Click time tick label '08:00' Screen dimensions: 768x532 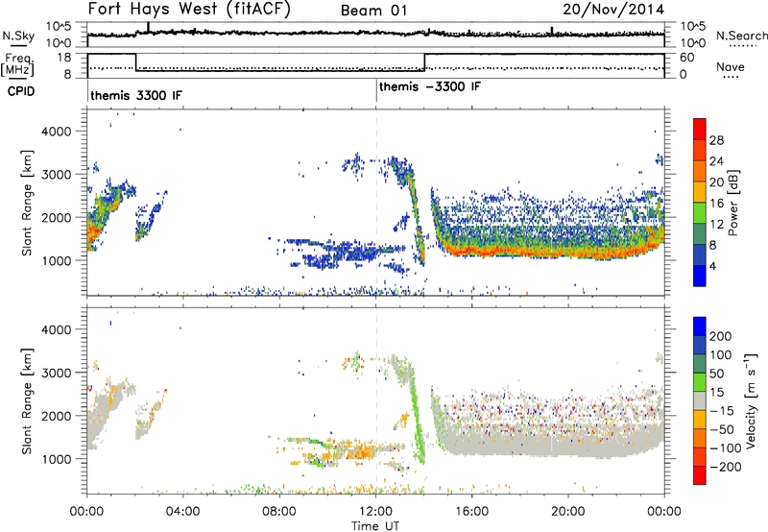coord(279,512)
